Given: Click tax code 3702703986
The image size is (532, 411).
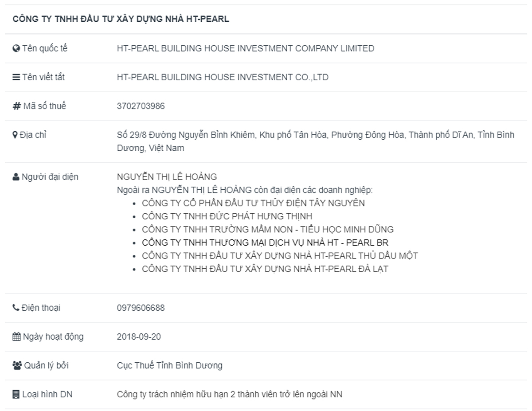Looking at the screenshot, I should pyautogui.click(x=141, y=106).
